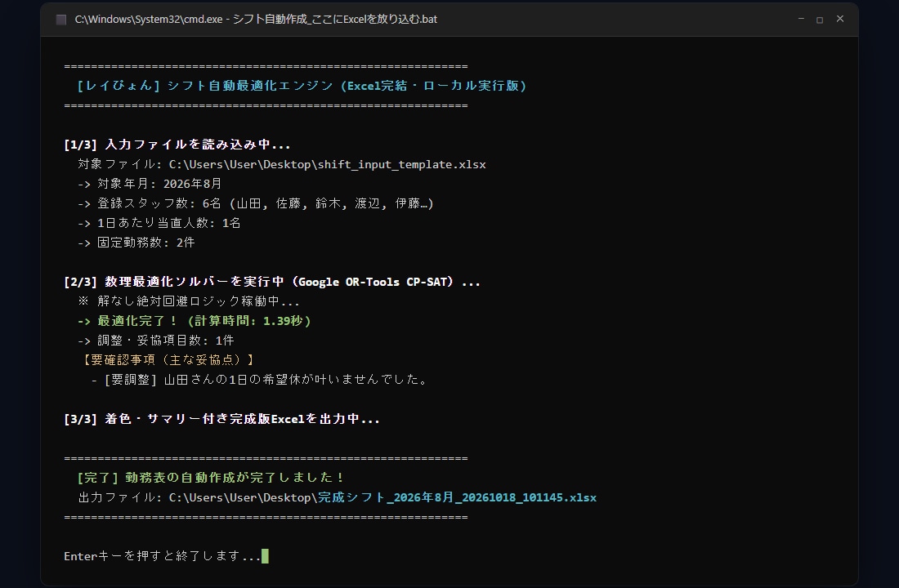Click the cmd.exe icon in the title bar

(x=61, y=20)
